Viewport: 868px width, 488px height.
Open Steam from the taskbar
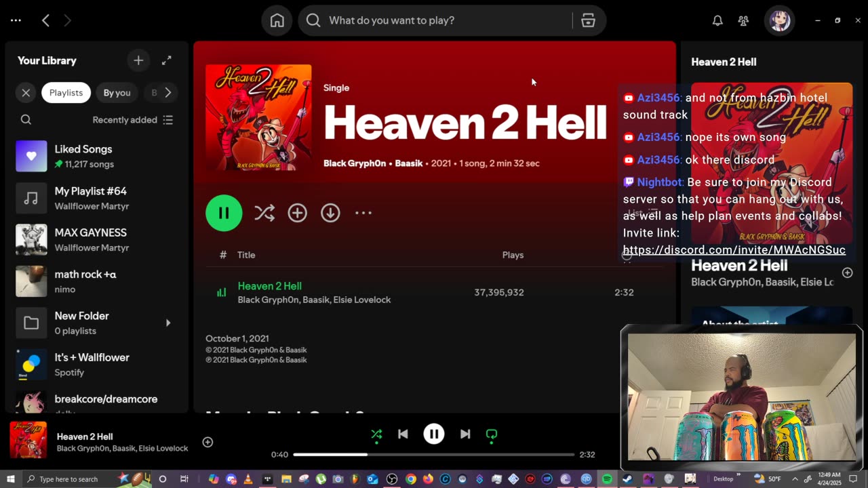(627, 479)
